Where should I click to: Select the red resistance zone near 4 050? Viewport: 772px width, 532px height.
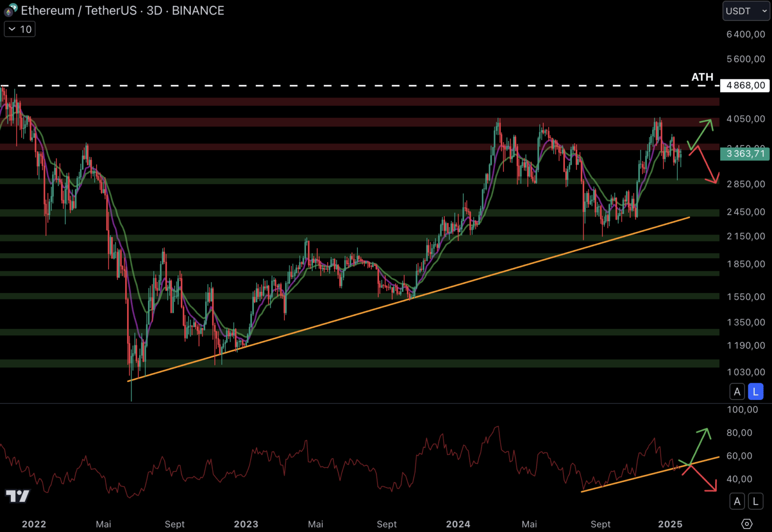point(345,122)
